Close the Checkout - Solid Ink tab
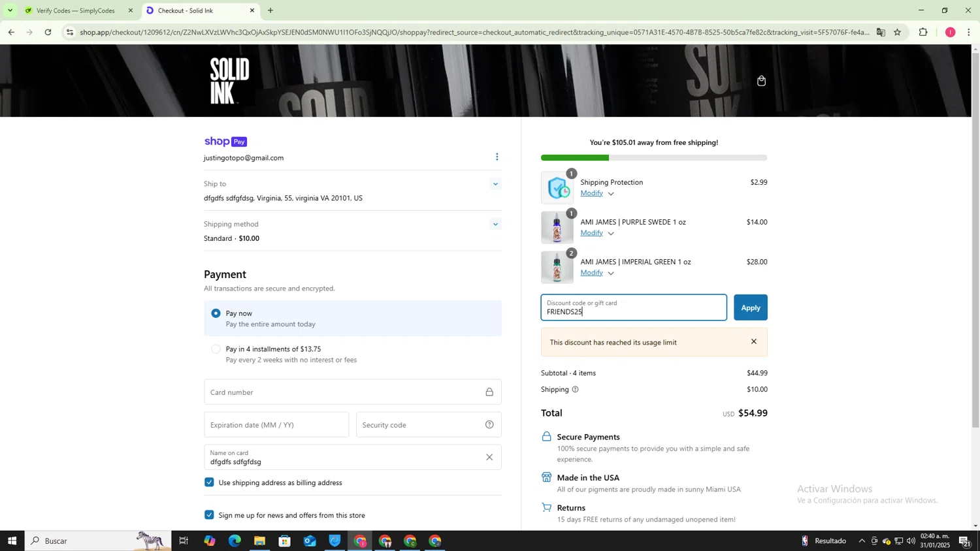Image resolution: width=980 pixels, height=551 pixels. [252, 10]
